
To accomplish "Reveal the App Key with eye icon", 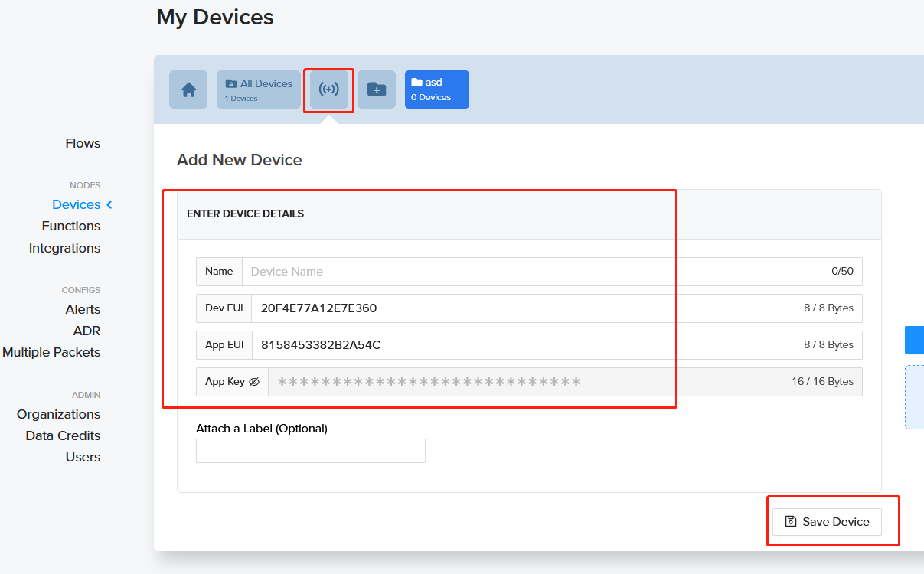I will (x=255, y=381).
